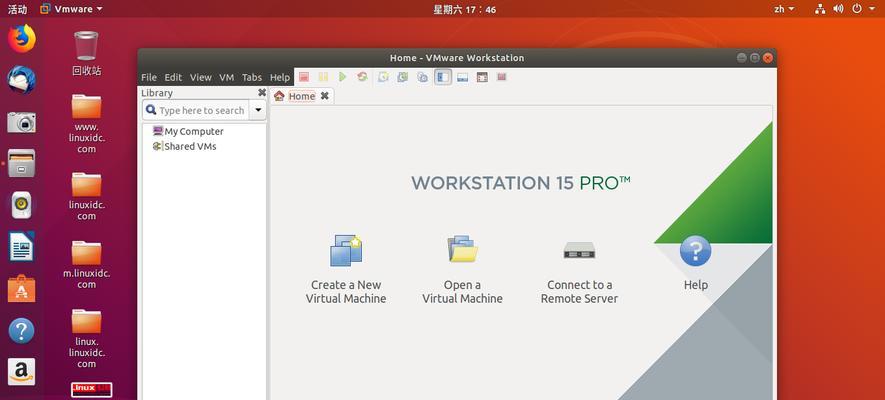Click the restart guest toolbar icon
The width and height of the screenshot is (885, 400).
[x=362, y=77]
